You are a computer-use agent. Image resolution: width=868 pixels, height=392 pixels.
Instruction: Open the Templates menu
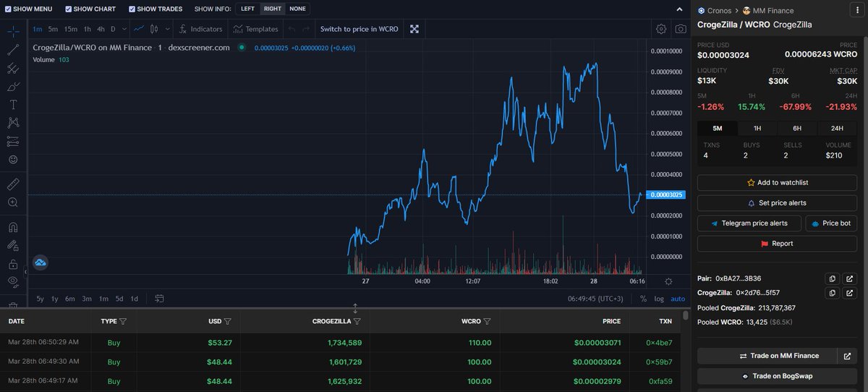pyautogui.click(x=255, y=29)
